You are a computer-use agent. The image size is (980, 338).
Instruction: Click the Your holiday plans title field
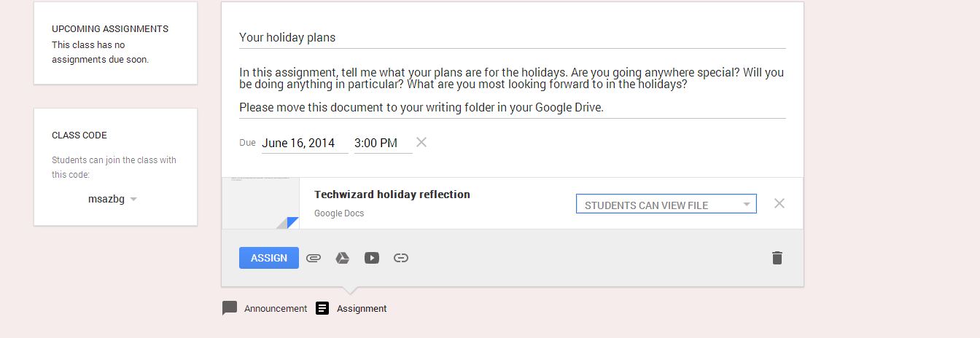pyautogui.click(x=512, y=38)
